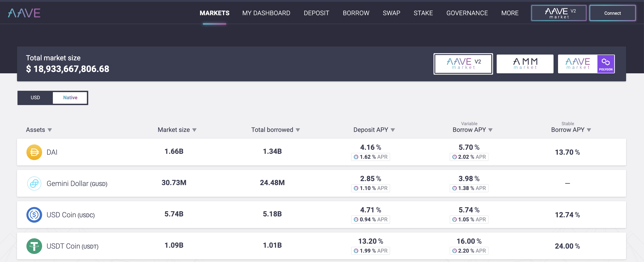This screenshot has height=262, width=644.
Task: Click the Aave reward icon beside DAI 1.62% APR
Action: tap(356, 157)
